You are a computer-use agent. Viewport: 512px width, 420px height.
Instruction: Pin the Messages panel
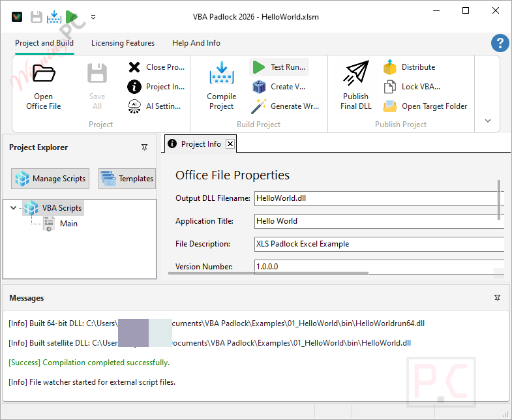497,298
